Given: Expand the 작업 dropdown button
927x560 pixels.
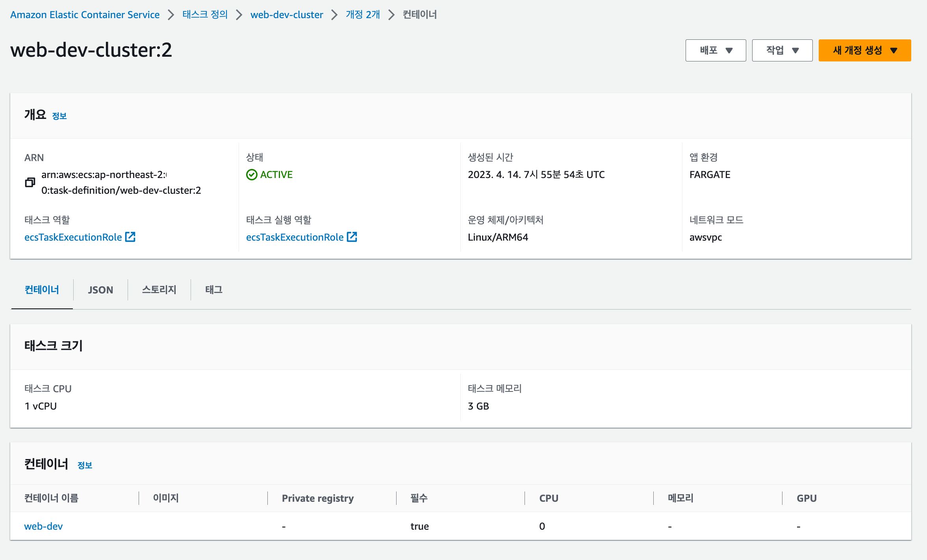Looking at the screenshot, I should [782, 50].
